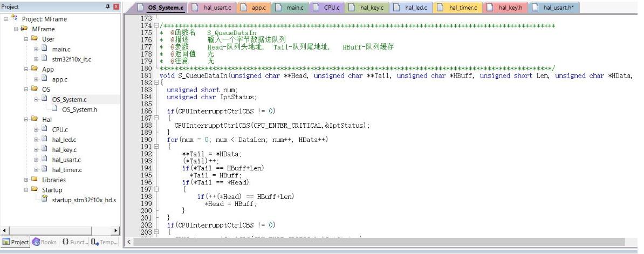Expand the CPU.c file node
The height and width of the screenshot is (254, 644).
point(36,129)
